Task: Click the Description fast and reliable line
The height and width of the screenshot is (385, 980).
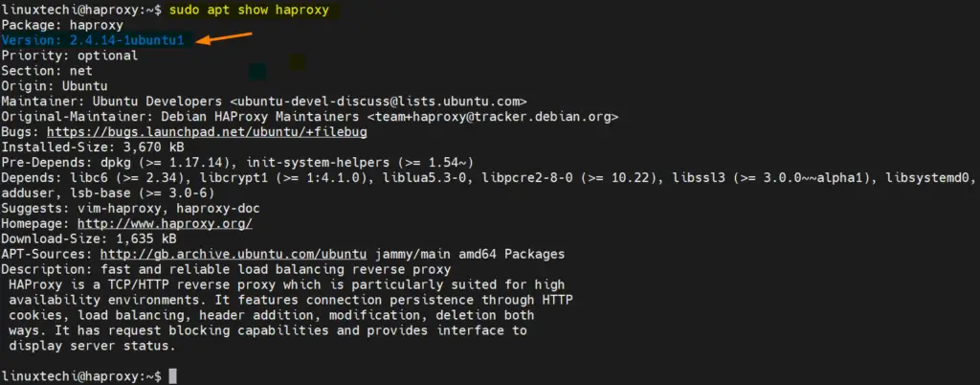Action: [x=226, y=269]
